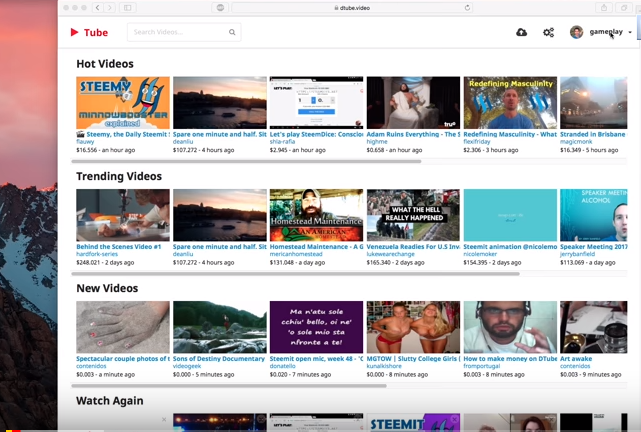Expand the gameplay account dropdown arrow
641x432 pixels.
630,32
